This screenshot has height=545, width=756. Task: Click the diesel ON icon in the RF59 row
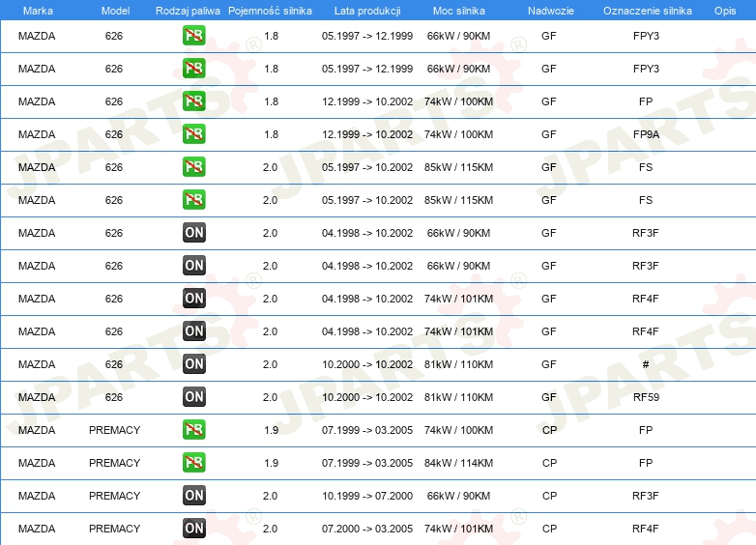point(193,396)
